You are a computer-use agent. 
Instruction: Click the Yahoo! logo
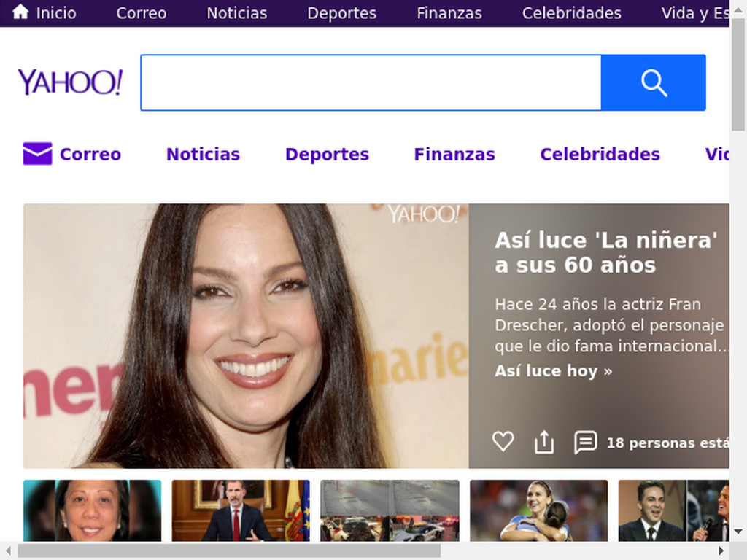pos(70,82)
